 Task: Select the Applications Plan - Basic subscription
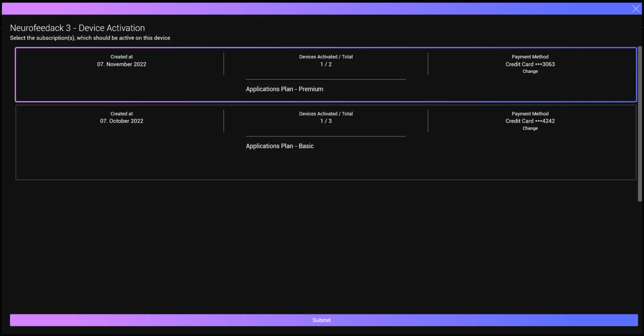(326, 142)
